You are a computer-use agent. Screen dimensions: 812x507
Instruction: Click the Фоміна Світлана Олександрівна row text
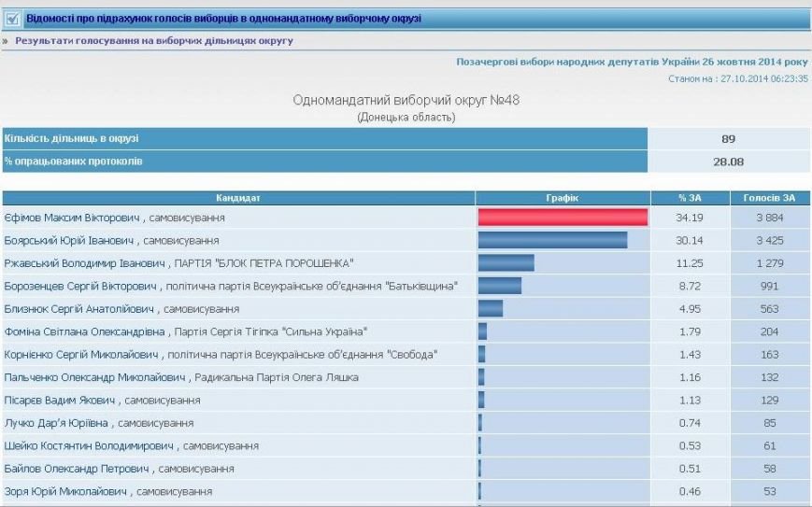coord(186,331)
